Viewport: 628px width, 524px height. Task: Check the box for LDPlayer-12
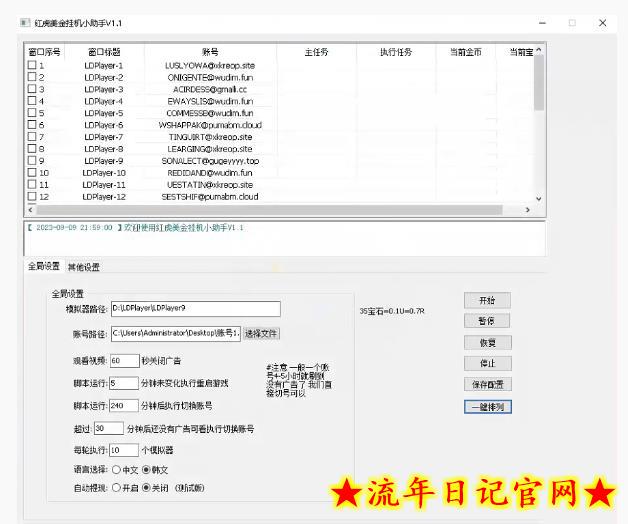coord(32,196)
